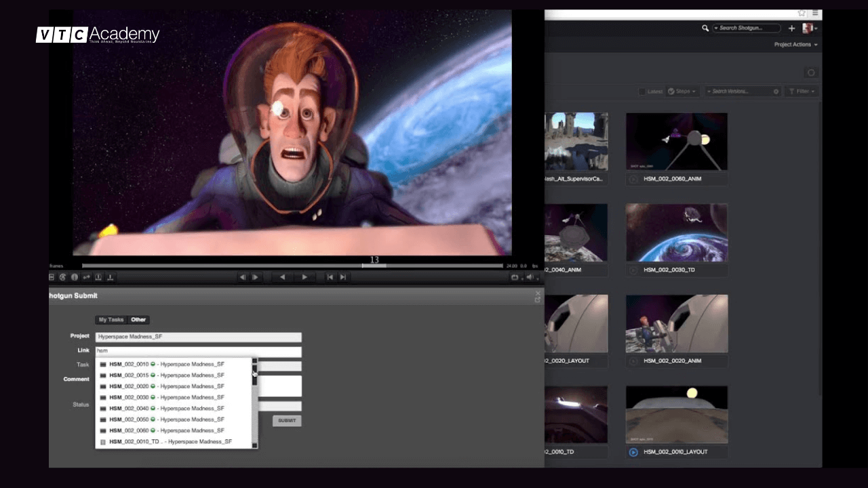The width and height of the screenshot is (868, 488).
Task: Enable the Latest checkbox
Action: tap(642, 91)
